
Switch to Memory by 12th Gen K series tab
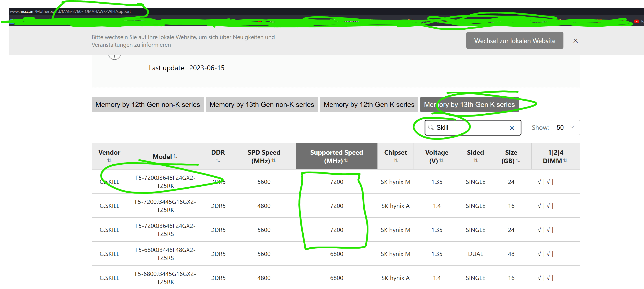369,105
